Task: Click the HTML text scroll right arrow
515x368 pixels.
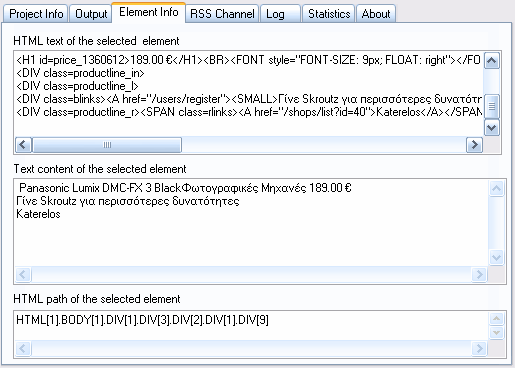Action: (x=474, y=145)
